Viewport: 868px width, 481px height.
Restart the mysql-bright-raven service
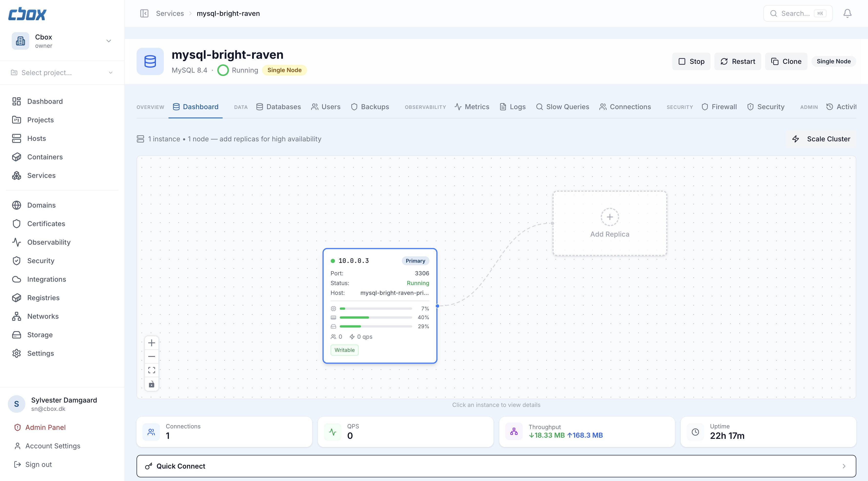[x=738, y=61]
